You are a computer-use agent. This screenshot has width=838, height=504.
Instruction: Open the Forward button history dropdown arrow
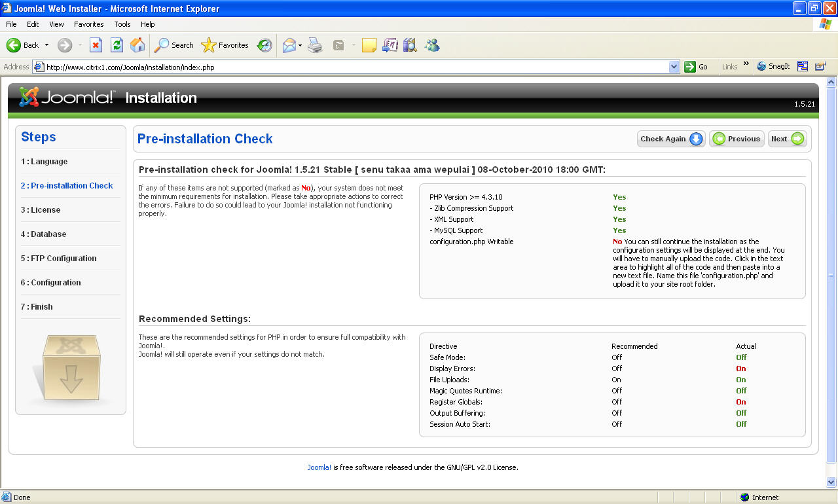(80, 45)
